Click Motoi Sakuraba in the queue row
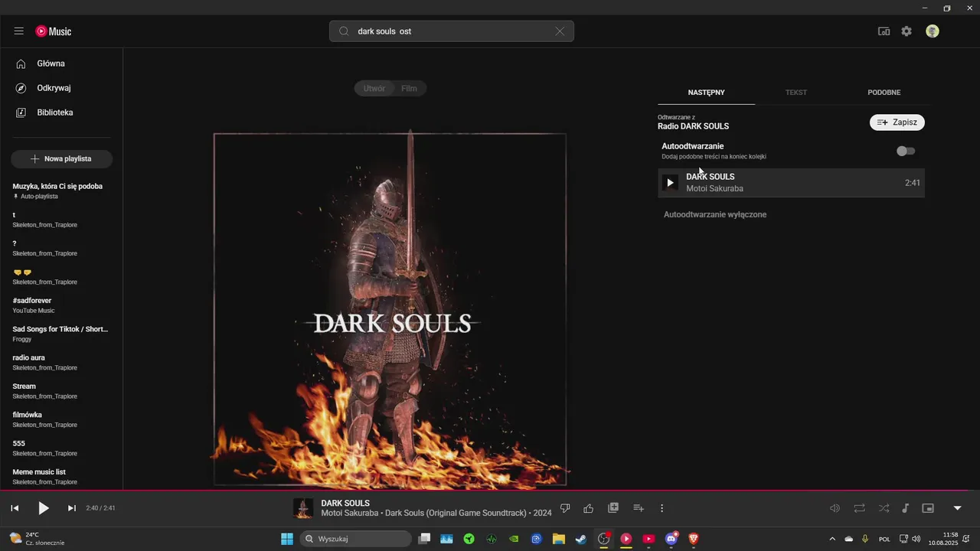The width and height of the screenshot is (980, 551). pos(714,188)
